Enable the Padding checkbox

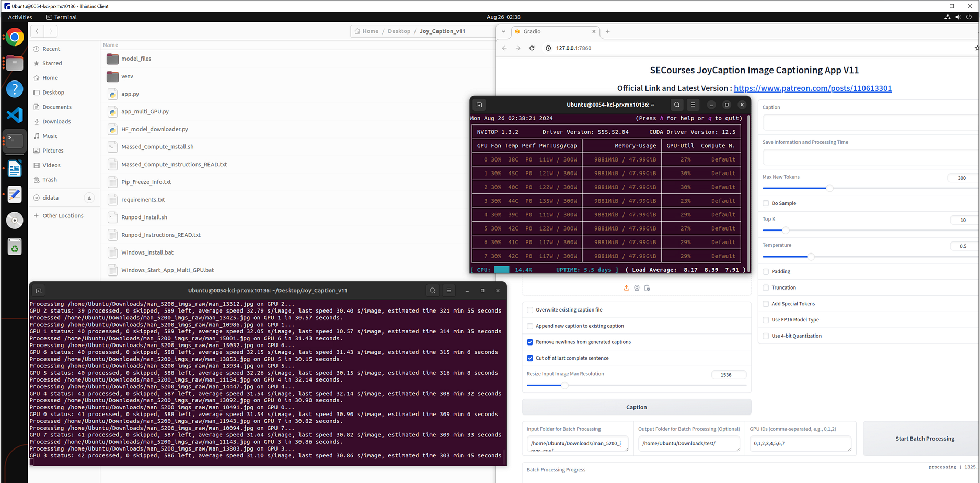(x=766, y=272)
